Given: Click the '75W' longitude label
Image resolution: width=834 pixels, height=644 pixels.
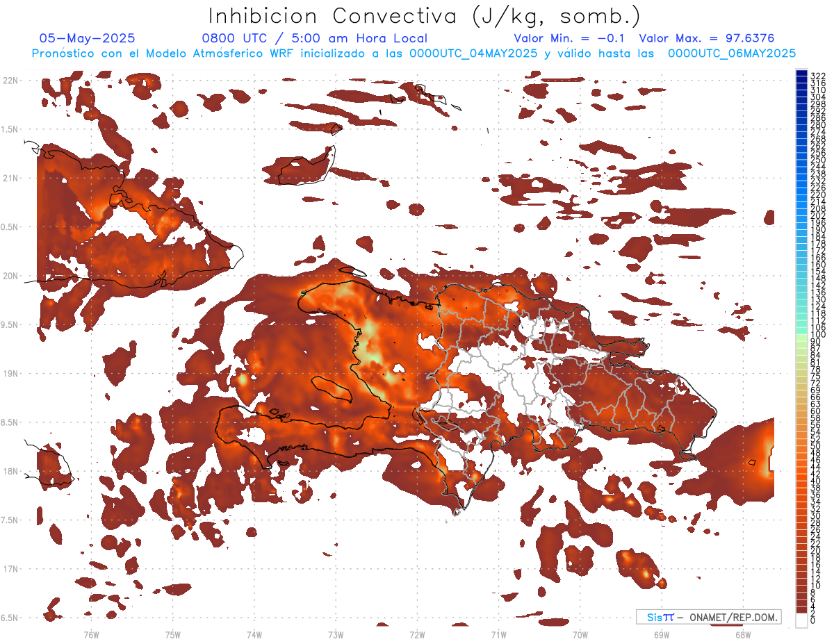Looking at the screenshot, I should click(173, 634).
